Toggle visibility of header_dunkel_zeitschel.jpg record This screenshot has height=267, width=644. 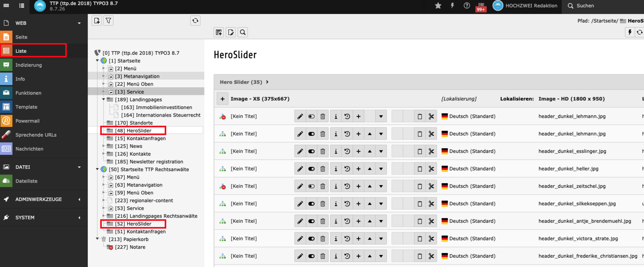[x=311, y=187]
